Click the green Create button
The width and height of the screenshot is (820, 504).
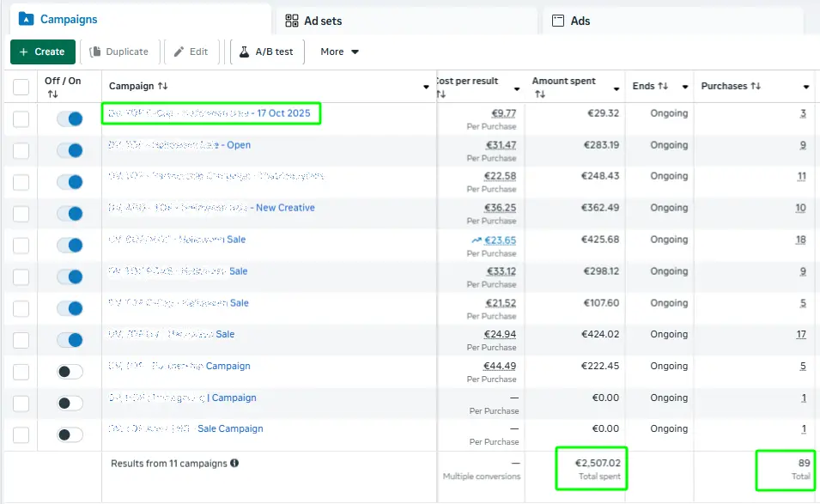(x=43, y=52)
